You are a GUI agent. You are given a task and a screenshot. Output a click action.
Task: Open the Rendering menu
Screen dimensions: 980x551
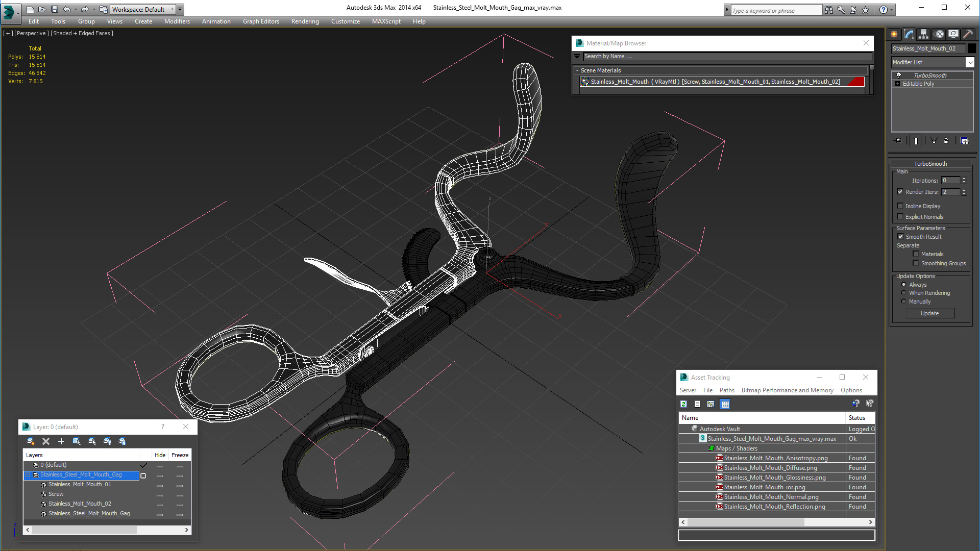pyautogui.click(x=305, y=21)
